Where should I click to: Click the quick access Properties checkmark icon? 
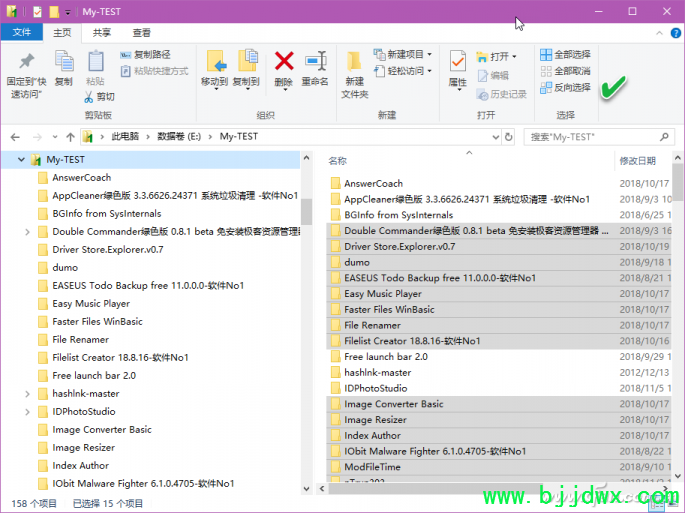pos(38,12)
